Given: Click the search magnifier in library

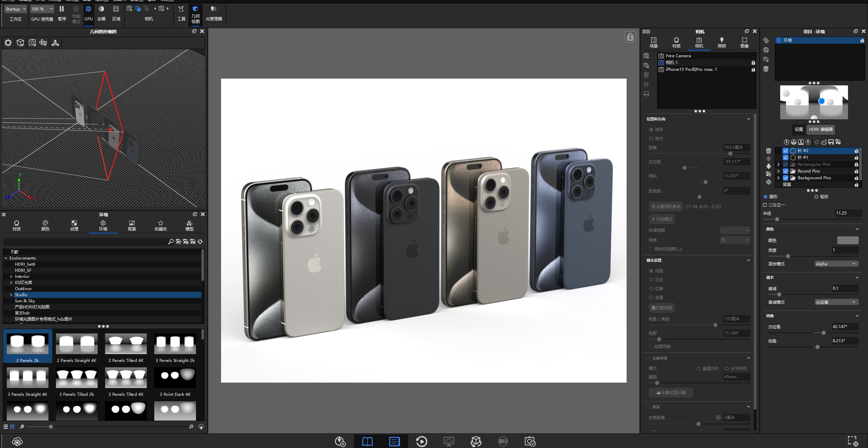Looking at the screenshot, I should tap(171, 242).
